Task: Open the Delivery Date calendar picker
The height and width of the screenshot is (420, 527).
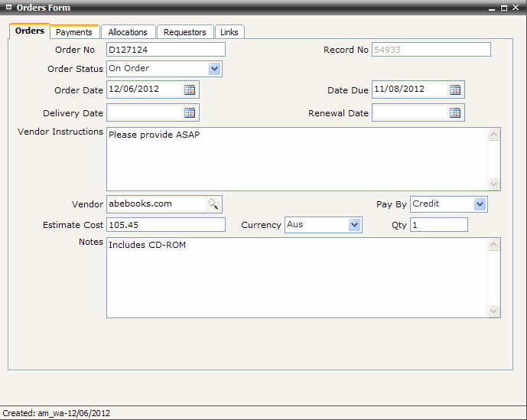Action: coord(190,113)
